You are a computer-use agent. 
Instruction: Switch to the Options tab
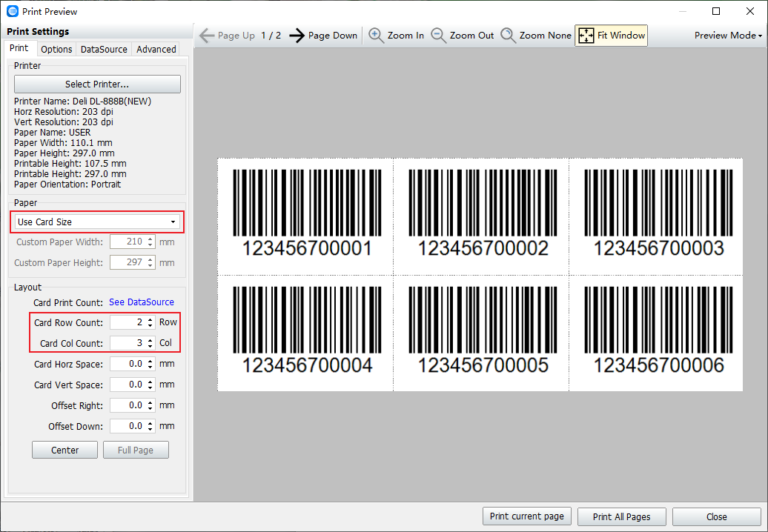click(x=56, y=50)
